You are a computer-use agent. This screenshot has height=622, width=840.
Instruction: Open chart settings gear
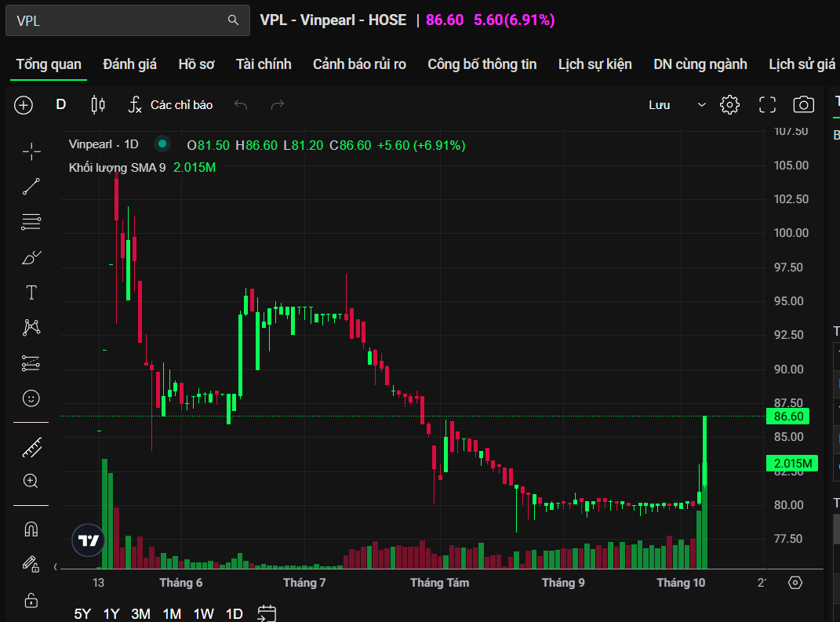tap(729, 104)
